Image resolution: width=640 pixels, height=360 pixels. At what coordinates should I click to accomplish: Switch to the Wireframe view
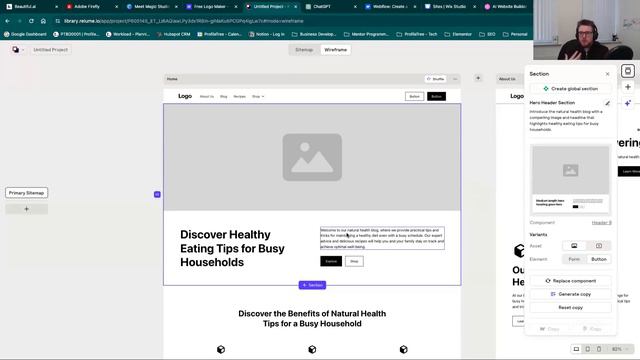click(336, 50)
